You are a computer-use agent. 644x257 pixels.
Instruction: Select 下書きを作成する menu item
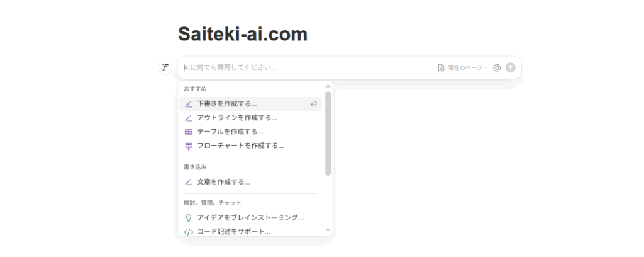pyautogui.click(x=250, y=104)
